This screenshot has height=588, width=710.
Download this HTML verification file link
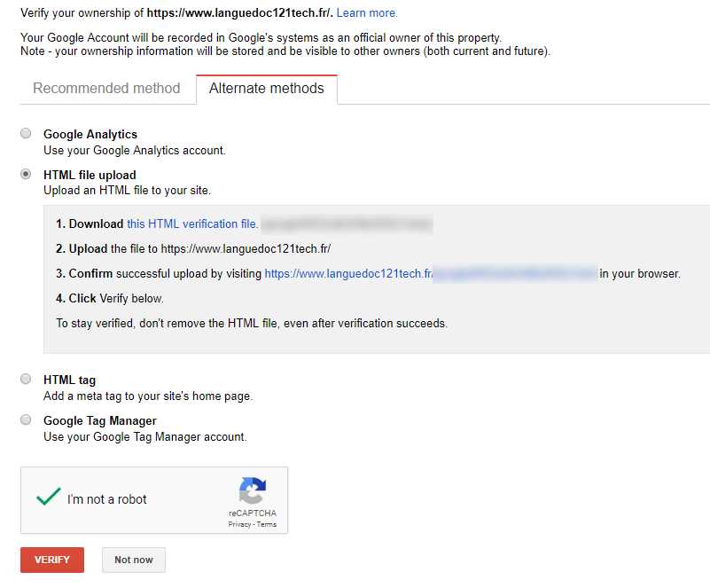click(192, 224)
